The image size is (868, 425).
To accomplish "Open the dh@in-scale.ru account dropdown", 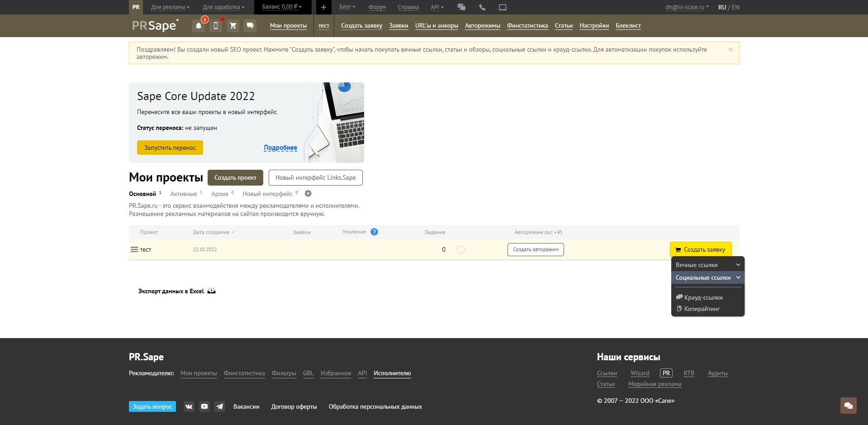I will 687,7.
